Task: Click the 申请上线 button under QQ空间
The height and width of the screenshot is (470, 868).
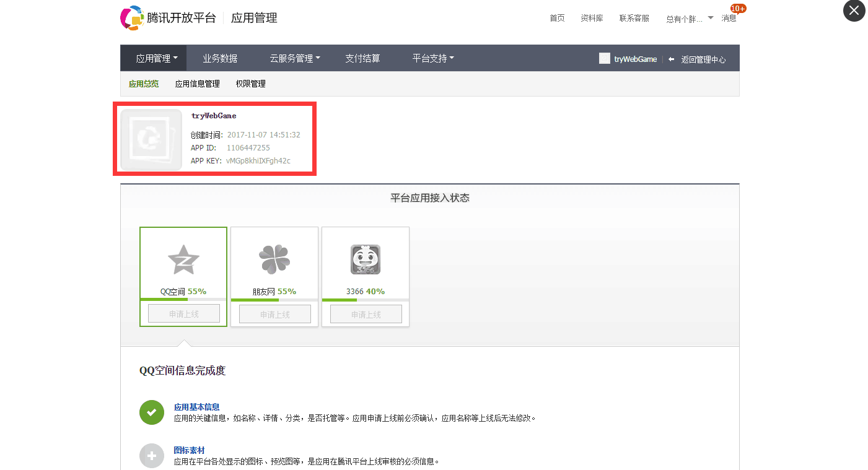Action: coord(183,313)
